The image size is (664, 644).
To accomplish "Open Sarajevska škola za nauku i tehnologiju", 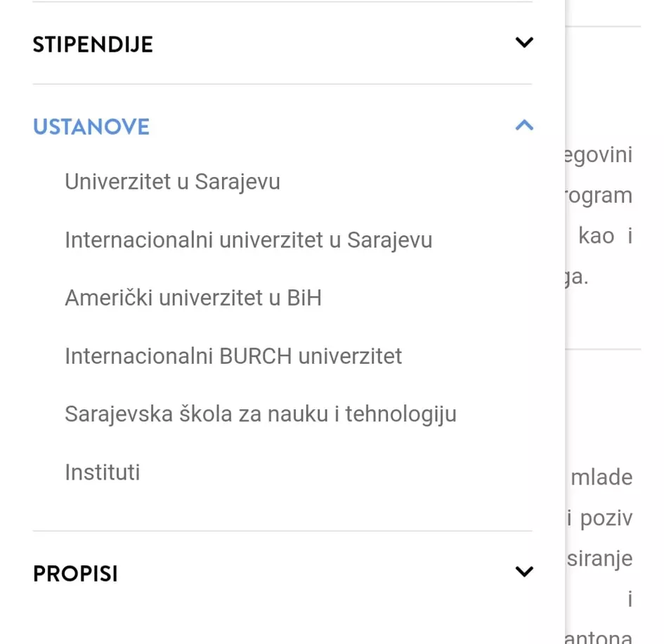I will point(260,414).
